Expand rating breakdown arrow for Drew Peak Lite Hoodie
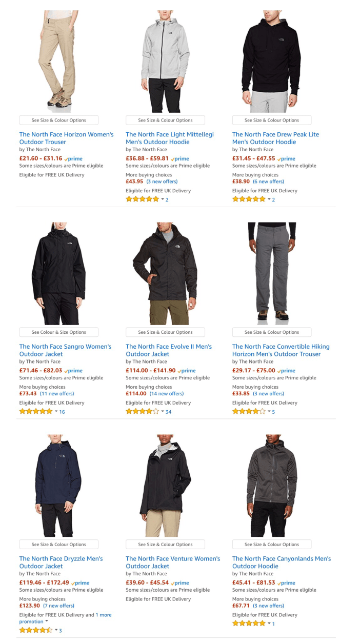The width and height of the screenshot is (340, 644). [269, 199]
